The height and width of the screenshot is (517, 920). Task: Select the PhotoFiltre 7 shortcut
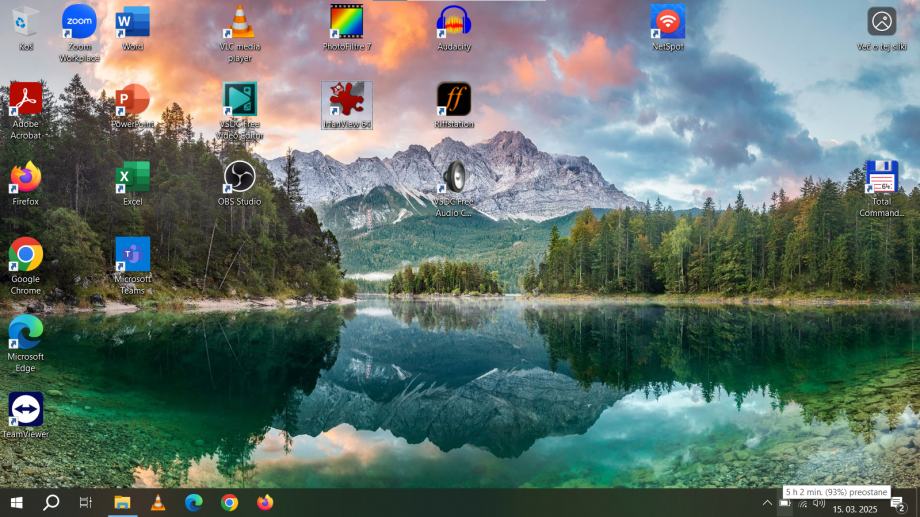tap(347, 28)
